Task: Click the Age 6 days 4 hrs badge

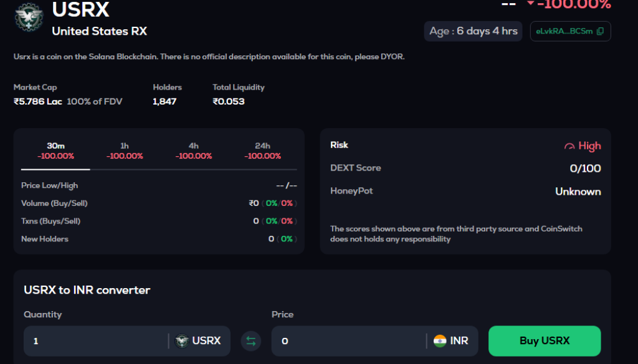Action: tap(473, 30)
